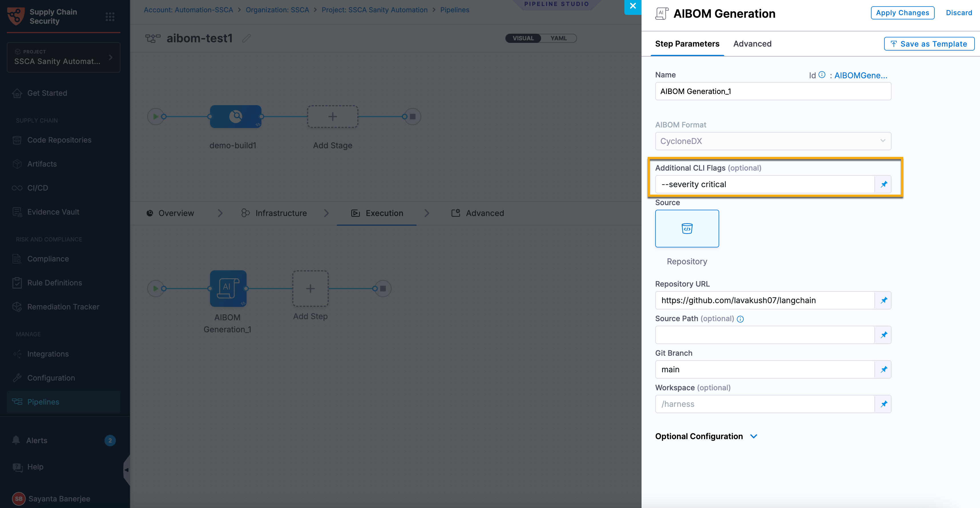Click the Save as Template button

coord(929,44)
